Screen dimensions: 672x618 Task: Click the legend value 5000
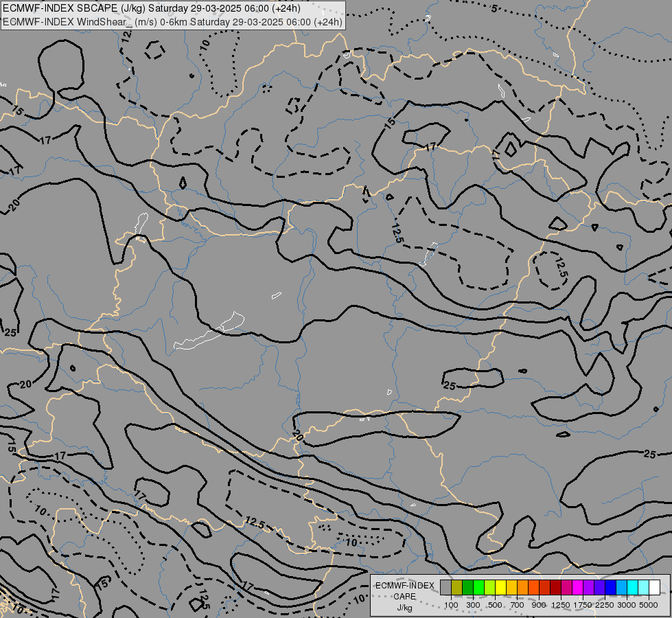(x=649, y=605)
